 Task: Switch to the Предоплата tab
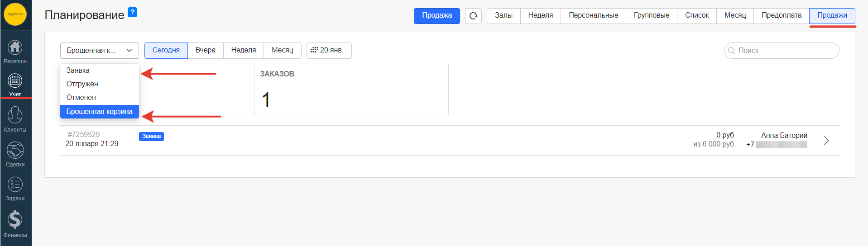pyautogui.click(x=781, y=15)
